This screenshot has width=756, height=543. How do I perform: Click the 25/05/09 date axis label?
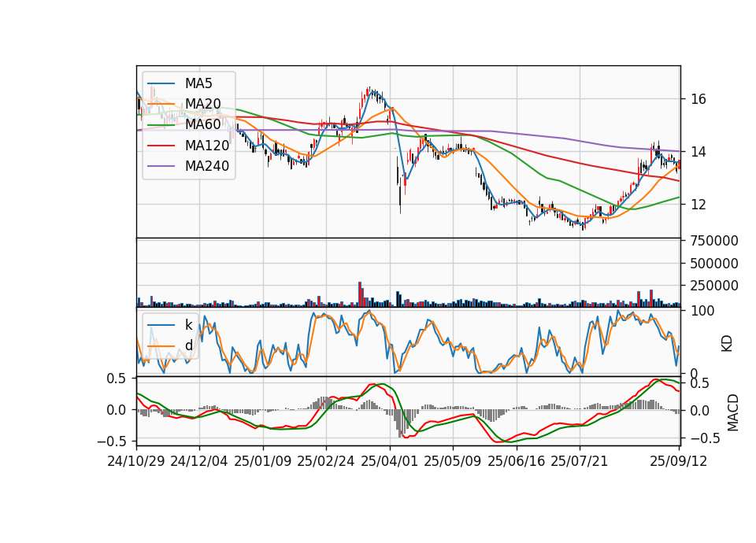(452, 461)
